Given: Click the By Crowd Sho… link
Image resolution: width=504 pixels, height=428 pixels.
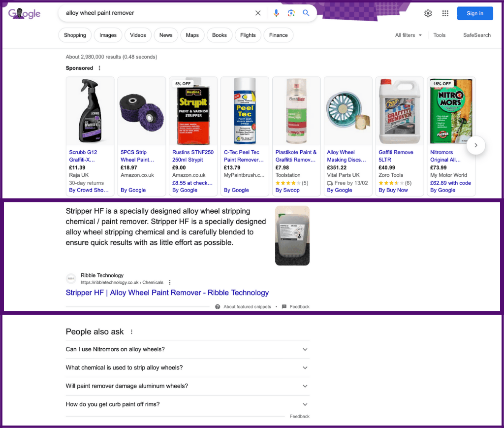Looking at the screenshot, I should (x=89, y=191).
